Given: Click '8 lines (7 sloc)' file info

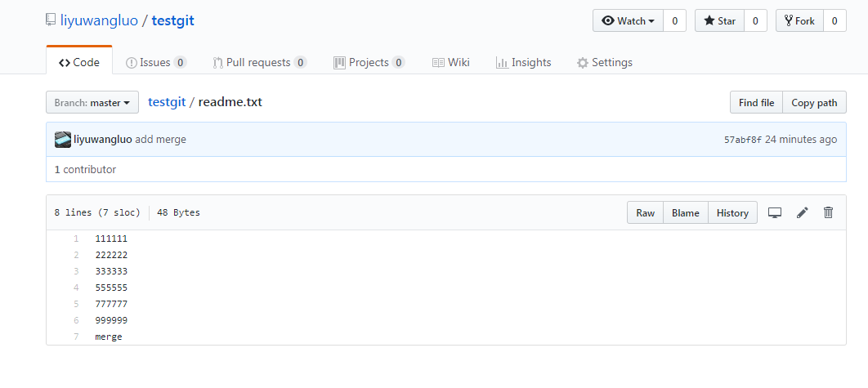Looking at the screenshot, I should (97, 212).
